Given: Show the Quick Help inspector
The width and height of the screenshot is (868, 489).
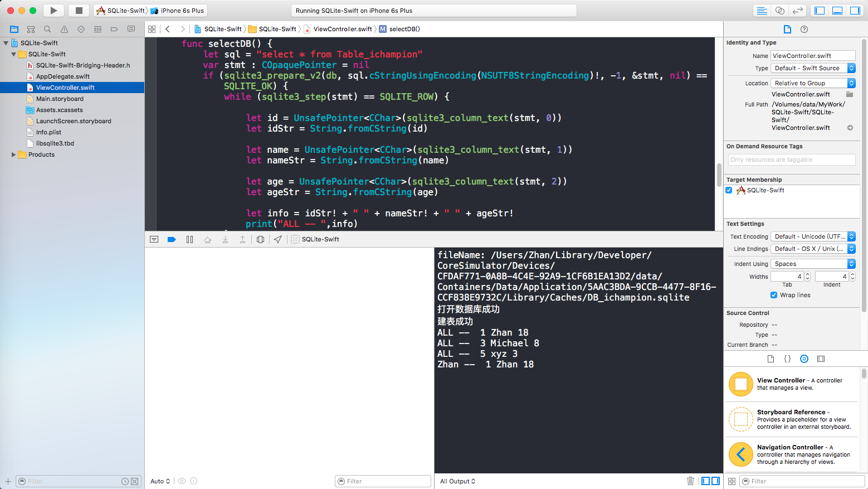Looking at the screenshot, I should tap(804, 29).
